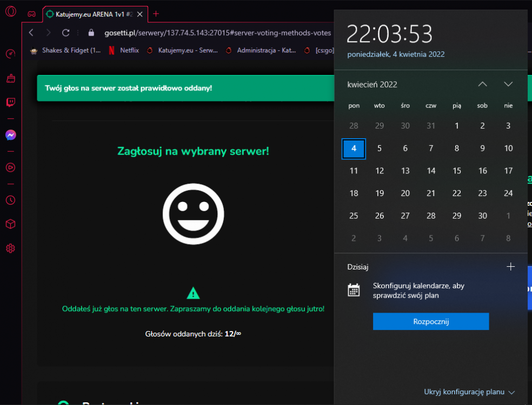Click the Oddałeś już głos message
The image size is (532, 405).
[x=193, y=309]
